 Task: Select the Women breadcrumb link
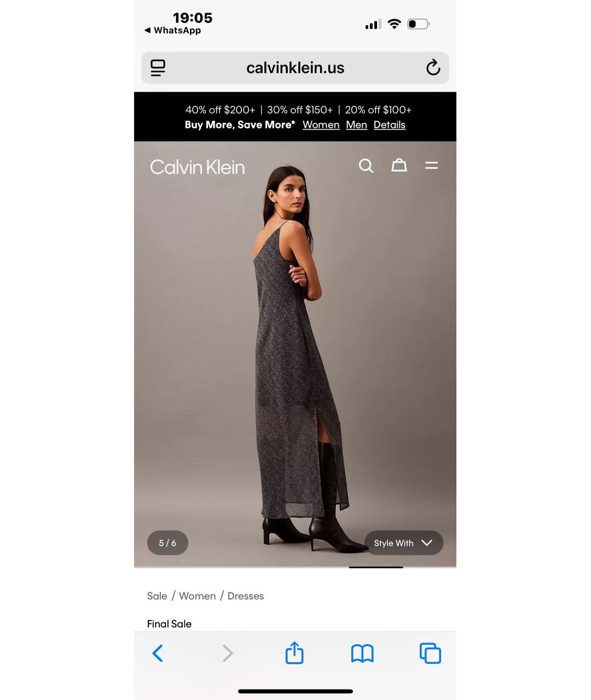197,596
